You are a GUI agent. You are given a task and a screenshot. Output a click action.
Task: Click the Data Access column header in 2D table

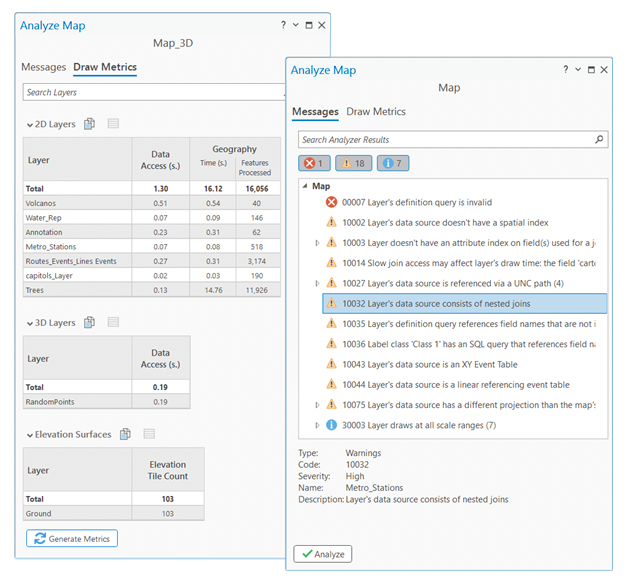coord(160,160)
